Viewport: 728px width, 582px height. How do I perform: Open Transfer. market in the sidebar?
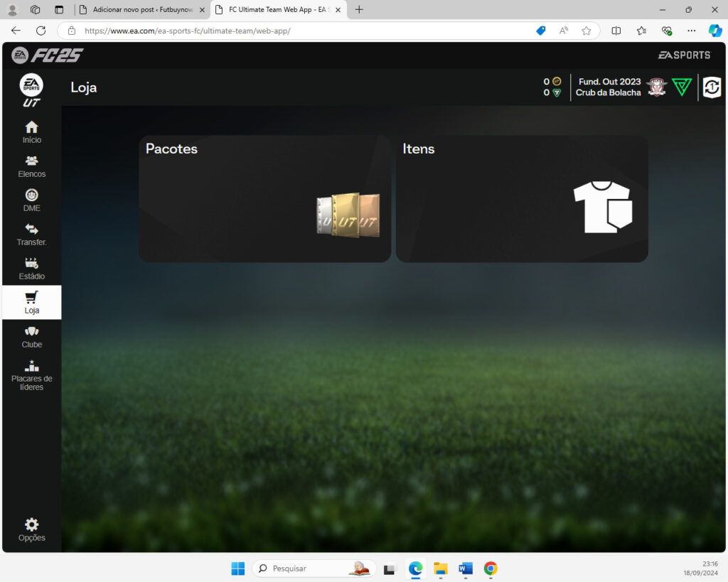31,235
